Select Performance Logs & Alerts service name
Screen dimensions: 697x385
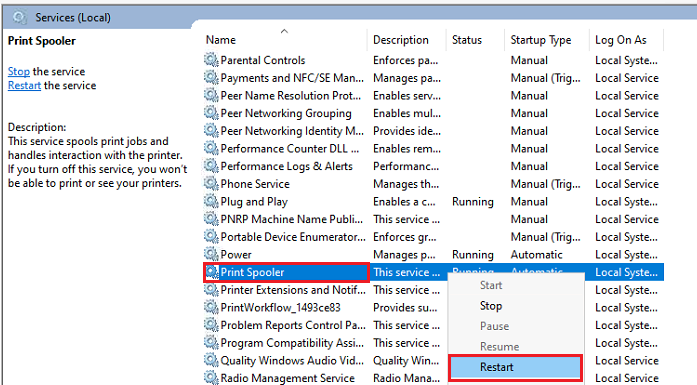287,166
